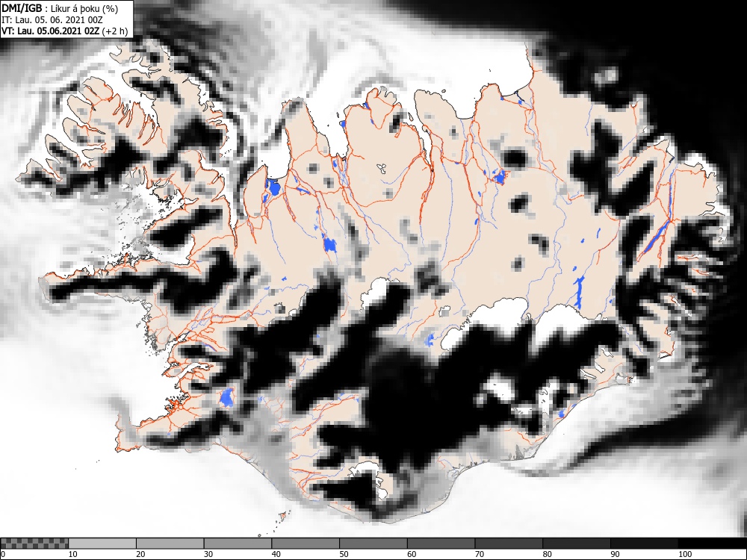The width and height of the screenshot is (747, 560).
Task: Click the legend label '100'
Action: point(684,554)
